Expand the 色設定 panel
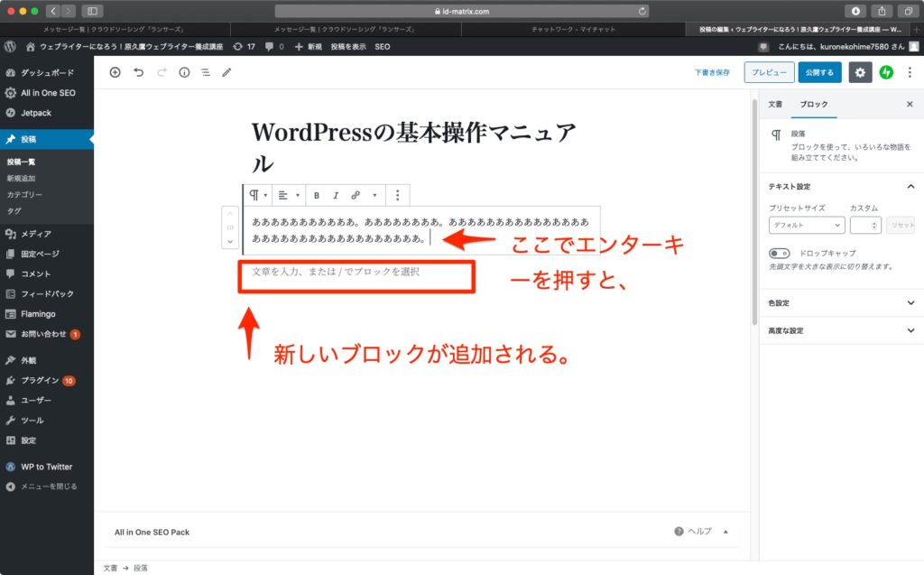The height and width of the screenshot is (575, 924). pyautogui.click(x=842, y=302)
